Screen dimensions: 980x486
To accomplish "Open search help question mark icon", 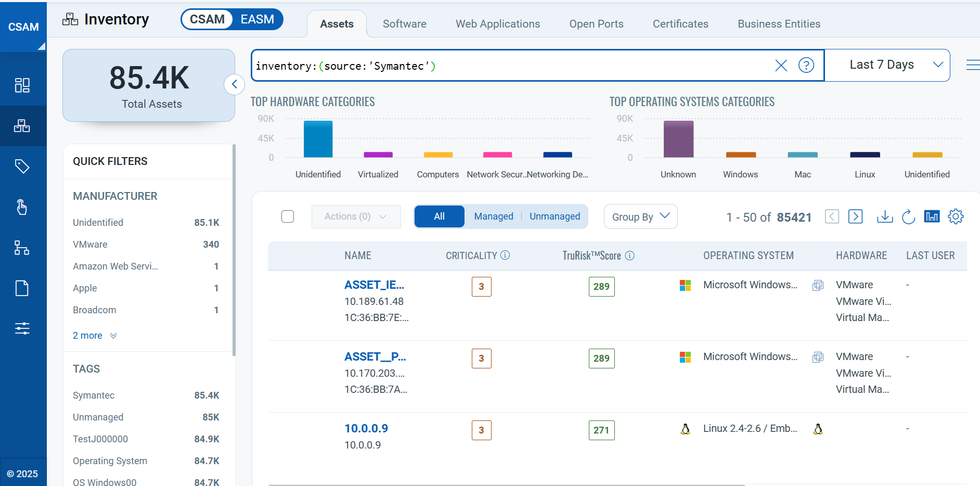I will click(806, 66).
